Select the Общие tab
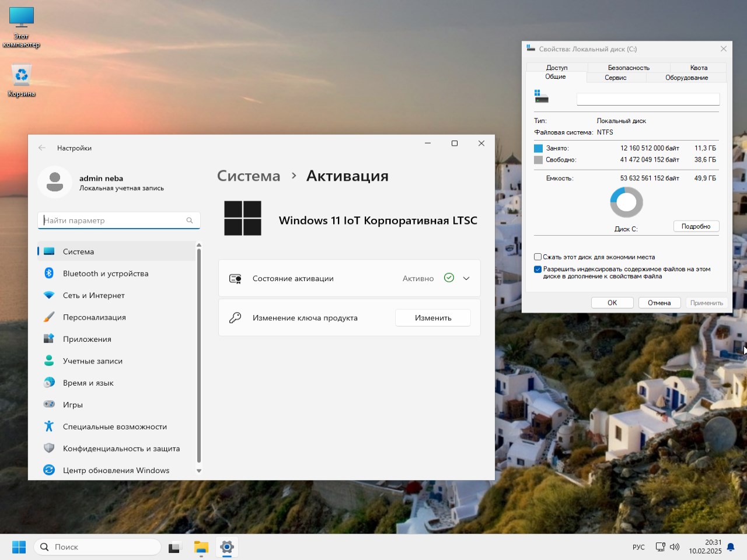Image resolution: width=747 pixels, height=560 pixels. [556, 77]
